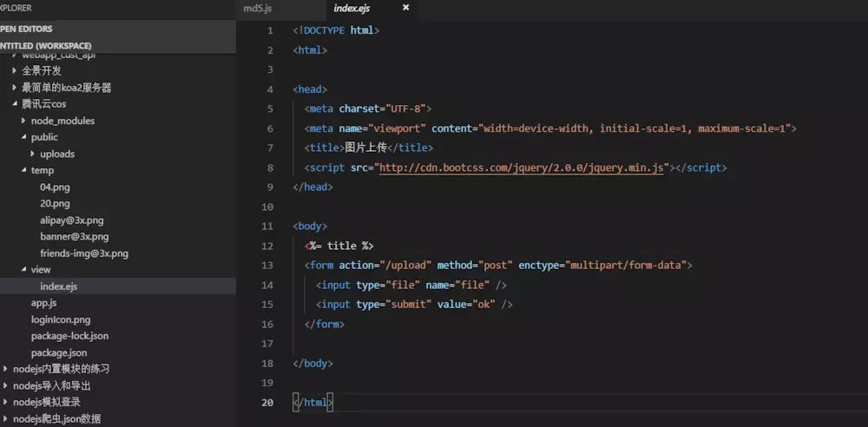Open package.json file

pos(59,352)
